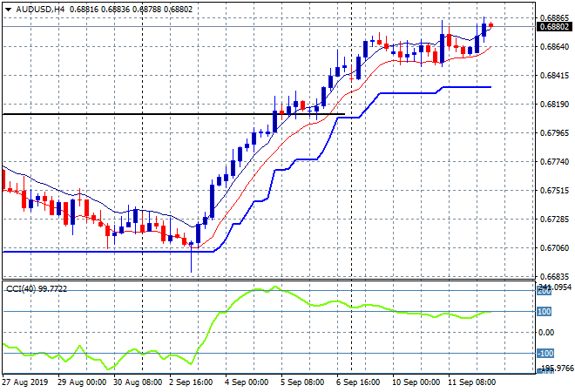The width and height of the screenshot is (575, 392).
Task: Select the thick blue stepped trailing line
Action: 247,169
